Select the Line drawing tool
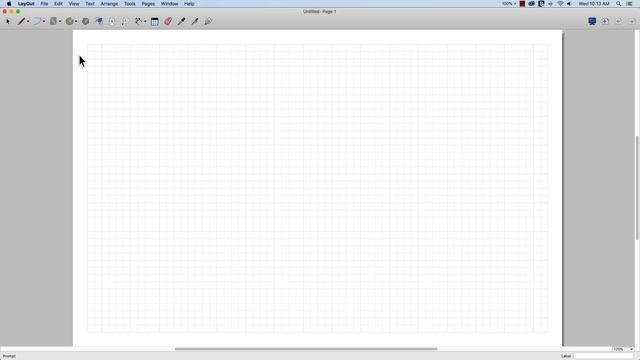Viewport: 640px width, 360px height. click(21, 21)
